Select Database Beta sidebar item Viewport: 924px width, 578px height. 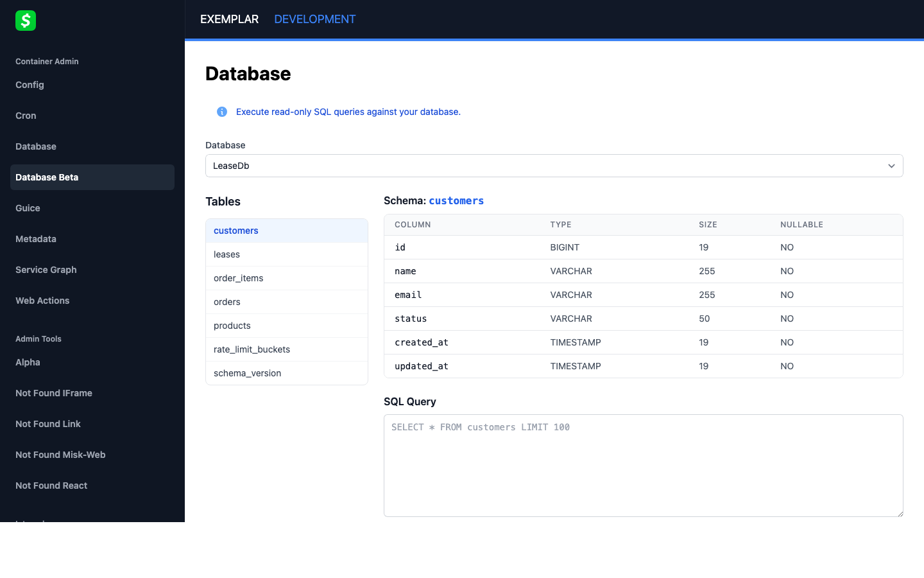[92, 177]
